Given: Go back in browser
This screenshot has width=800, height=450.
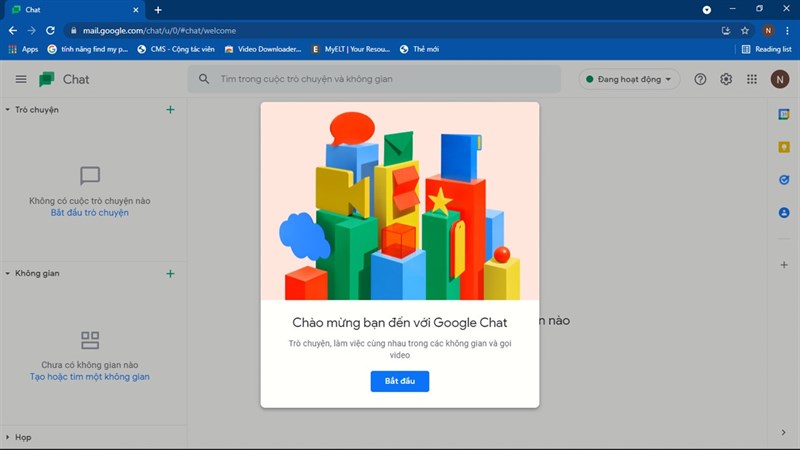Looking at the screenshot, I should point(13,31).
